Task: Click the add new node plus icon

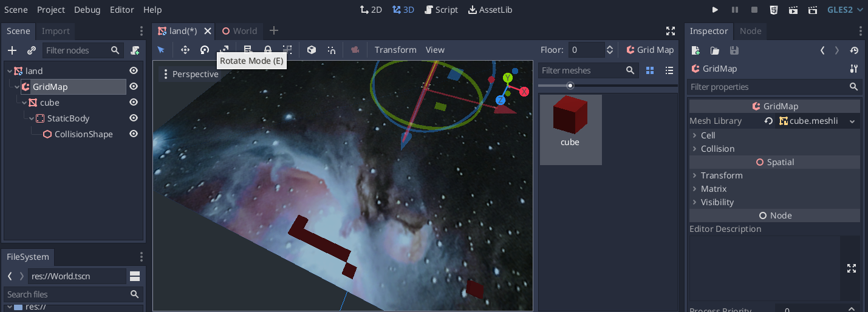Action: pos(12,50)
